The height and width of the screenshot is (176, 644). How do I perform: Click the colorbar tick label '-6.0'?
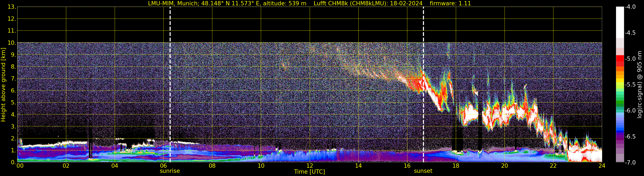(630, 111)
